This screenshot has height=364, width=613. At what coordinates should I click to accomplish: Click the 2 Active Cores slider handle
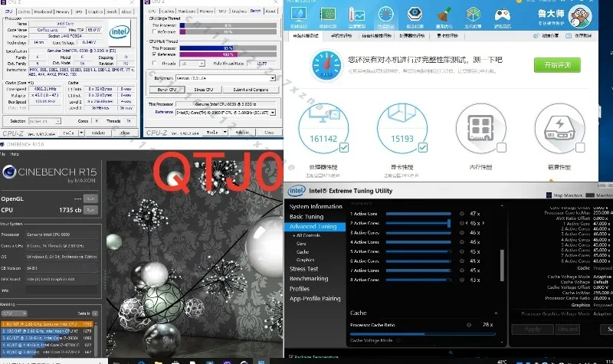(449, 223)
